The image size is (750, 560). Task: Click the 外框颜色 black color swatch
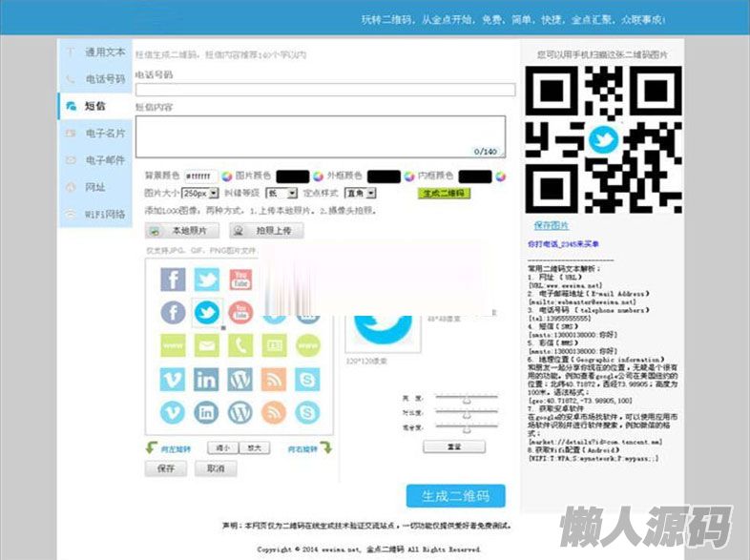click(384, 176)
